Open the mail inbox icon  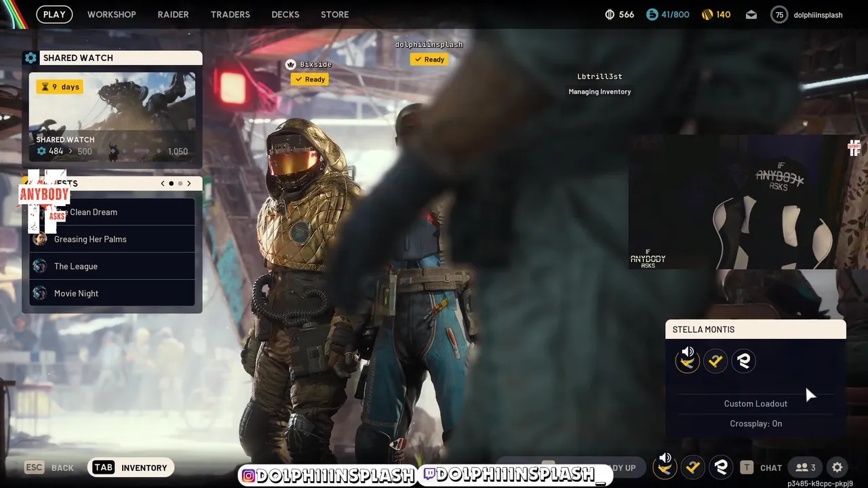(x=751, y=14)
